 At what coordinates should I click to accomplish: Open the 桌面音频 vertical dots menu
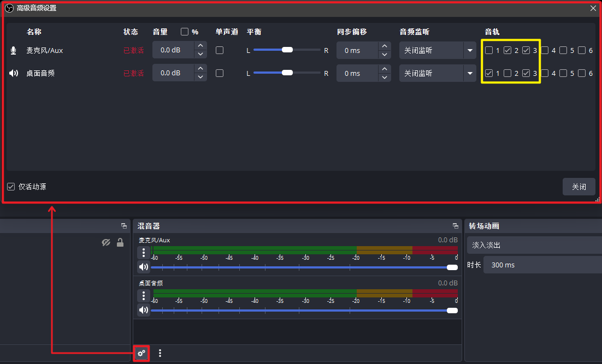pos(144,295)
